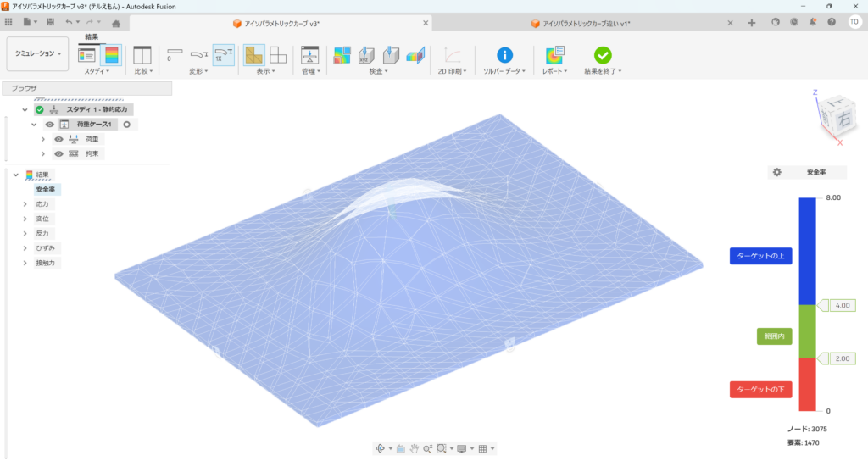Hide the 荷重 loads item

(x=59, y=139)
